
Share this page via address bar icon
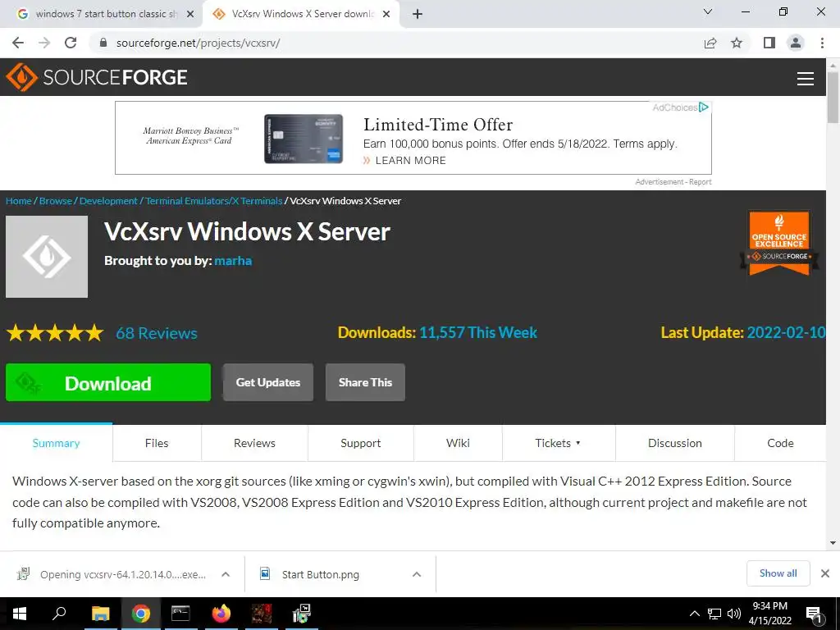click(x=710, y=43)
